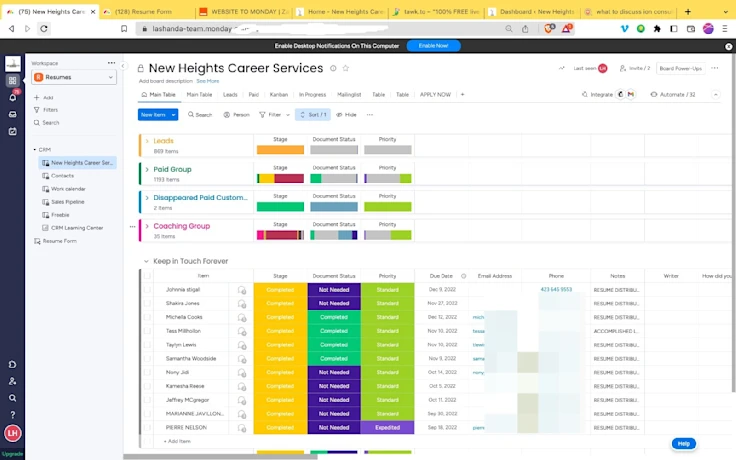Image resolution: width=736 pixels, height=460 pixels.
Task: Click the Vimeo extension icon
Action: [x=624, y=29]
